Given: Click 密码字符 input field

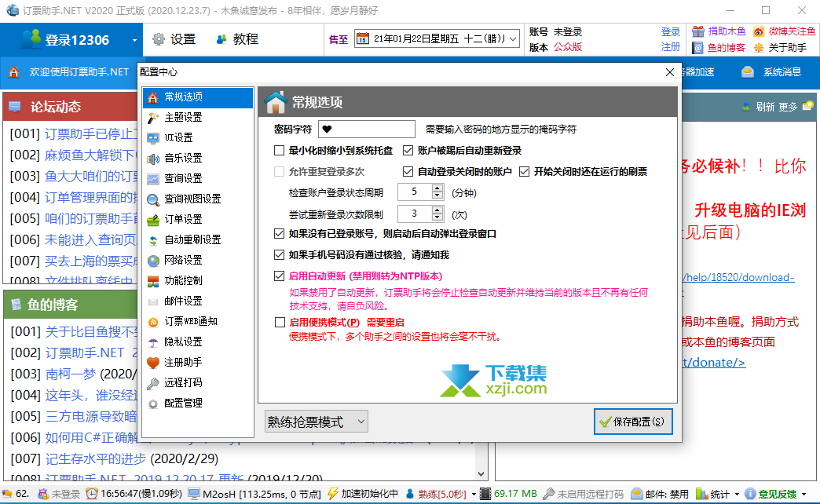Looking at the screenshot, I should click(367, 129).
